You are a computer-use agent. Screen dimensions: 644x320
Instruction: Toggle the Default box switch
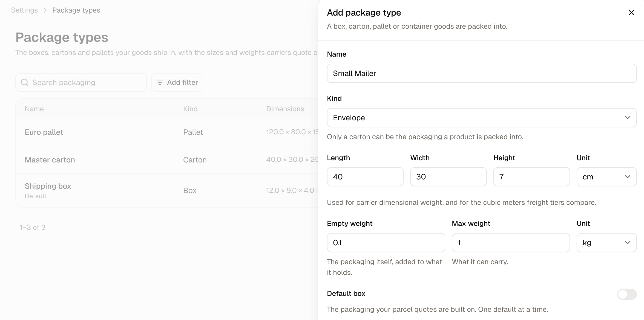pos(627,294)
